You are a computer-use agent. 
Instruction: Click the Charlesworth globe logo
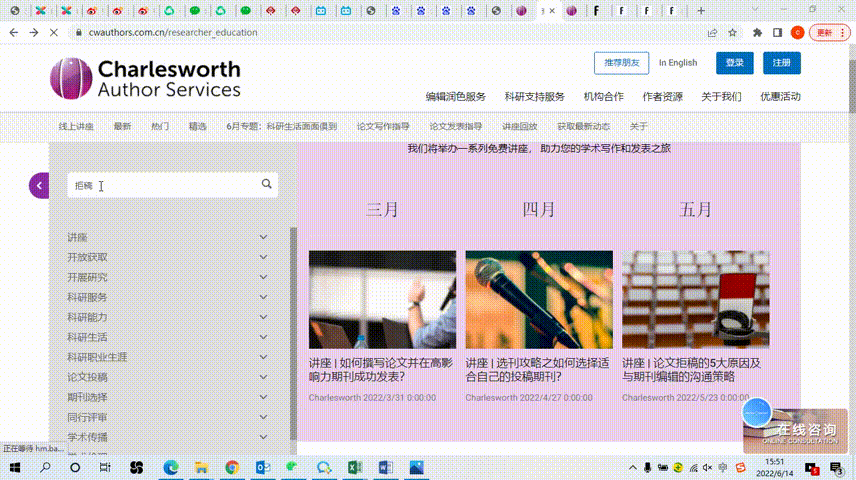(72, 79)
